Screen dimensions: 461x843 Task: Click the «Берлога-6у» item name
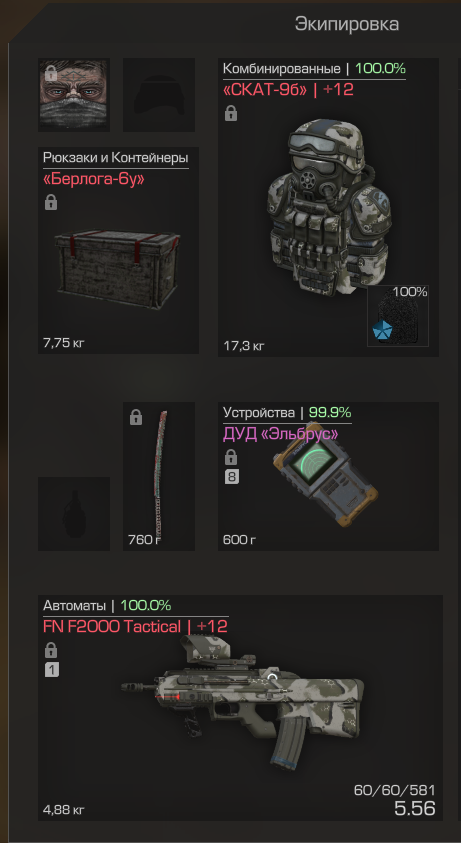94,178
